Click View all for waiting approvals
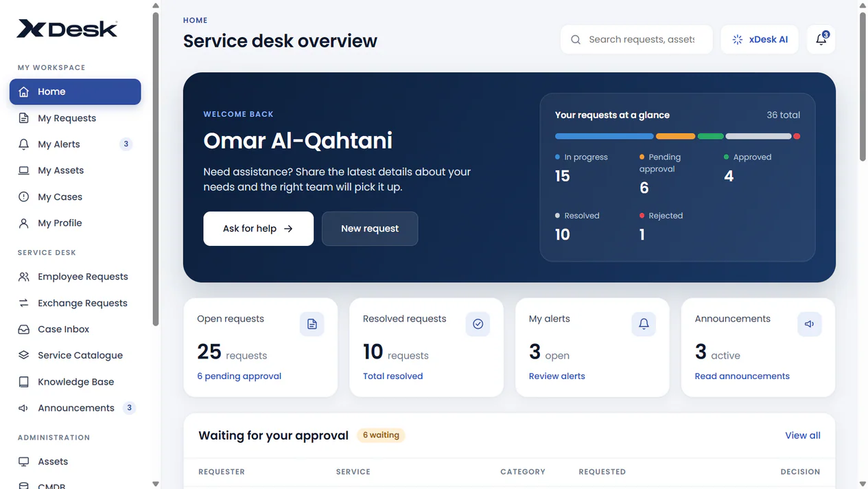868x489 pixels. pyautogui.click(x=803, y=435)
